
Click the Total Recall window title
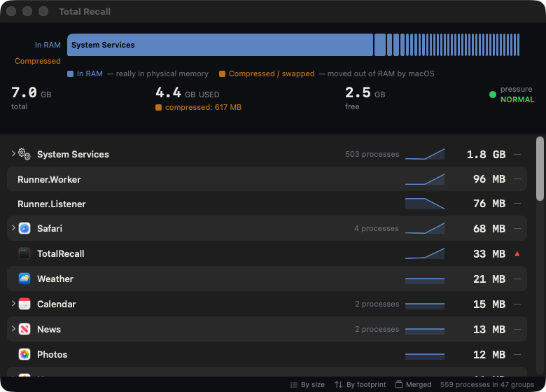point(85,11)
